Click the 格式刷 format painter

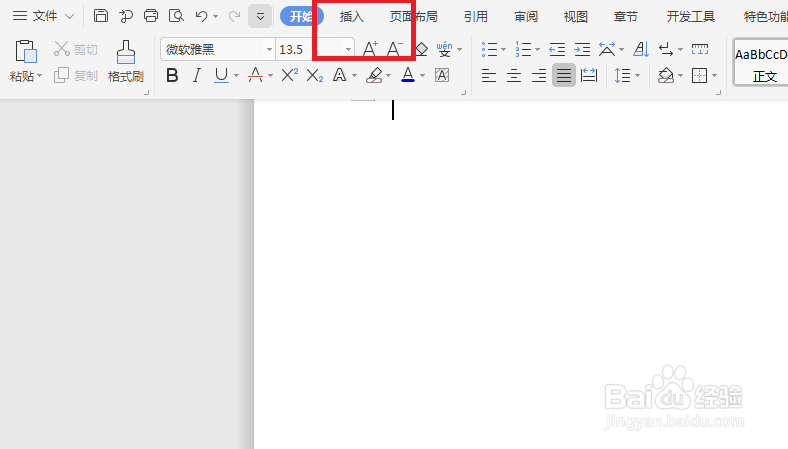pyautogui.click(x=126, y=61)
